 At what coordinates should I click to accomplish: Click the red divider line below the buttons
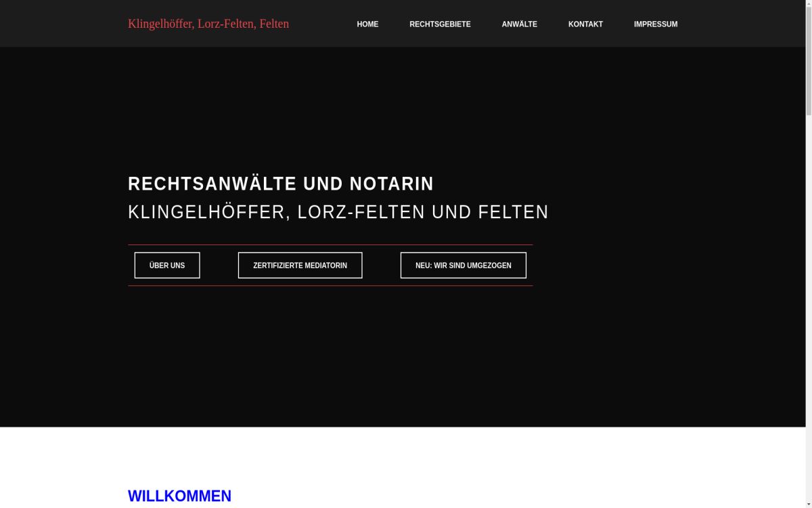330,285
